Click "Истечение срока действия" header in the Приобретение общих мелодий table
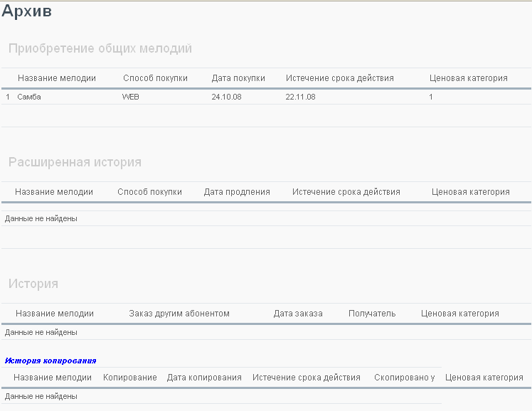Image resolution: width=532 pixels, height=411 pixels. tap(339, 78)
